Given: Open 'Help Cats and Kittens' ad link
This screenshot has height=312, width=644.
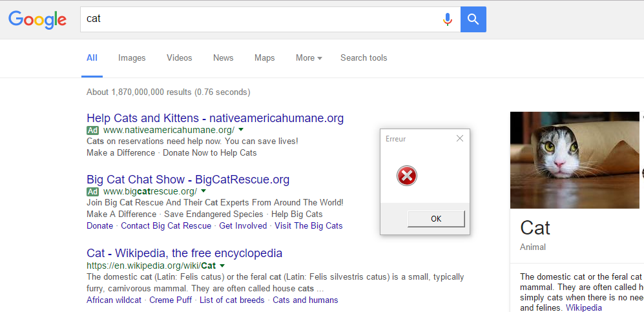Looking at the screenshot, I should [x=215, y=118].
